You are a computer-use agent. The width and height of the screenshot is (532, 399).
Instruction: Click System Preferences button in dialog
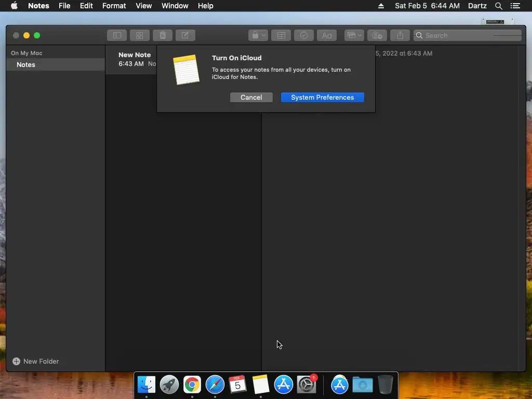tap(322, 97)
